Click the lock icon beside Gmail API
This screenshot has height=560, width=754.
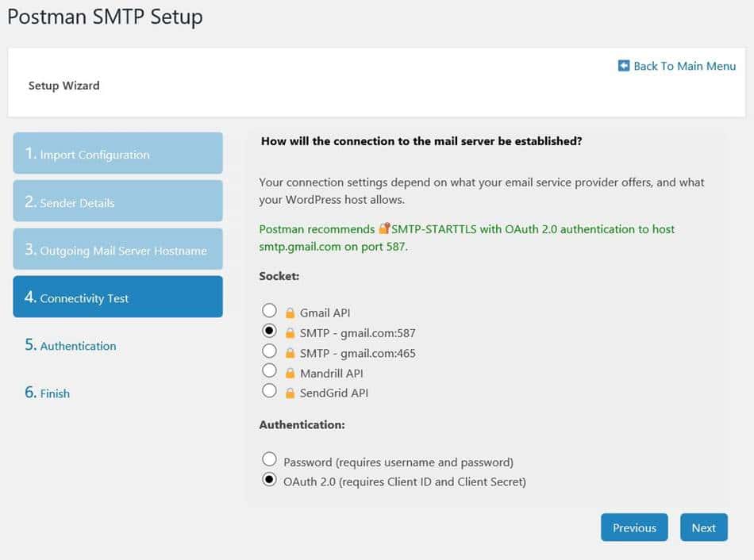click(x=290, y=313)
